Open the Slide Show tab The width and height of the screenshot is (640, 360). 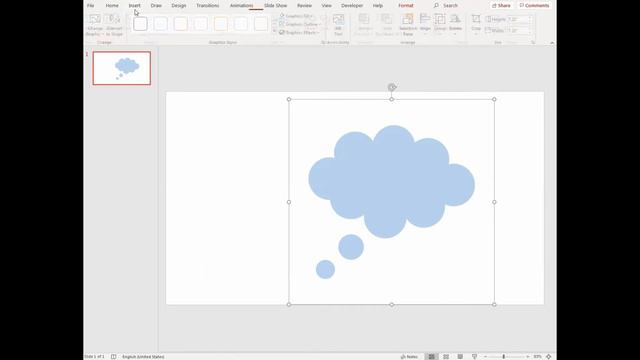click(276, 5)
